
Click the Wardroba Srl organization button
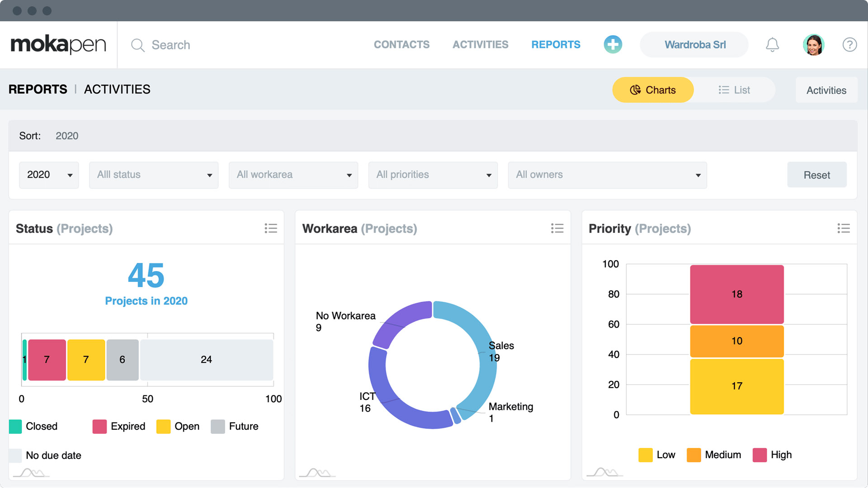coord(694,45)
